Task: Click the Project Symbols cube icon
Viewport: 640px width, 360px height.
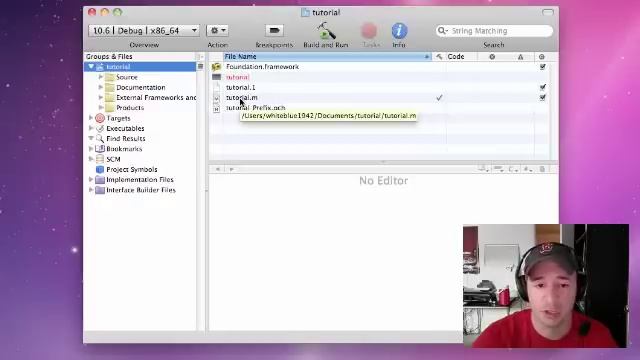Action: coord(100,169)
